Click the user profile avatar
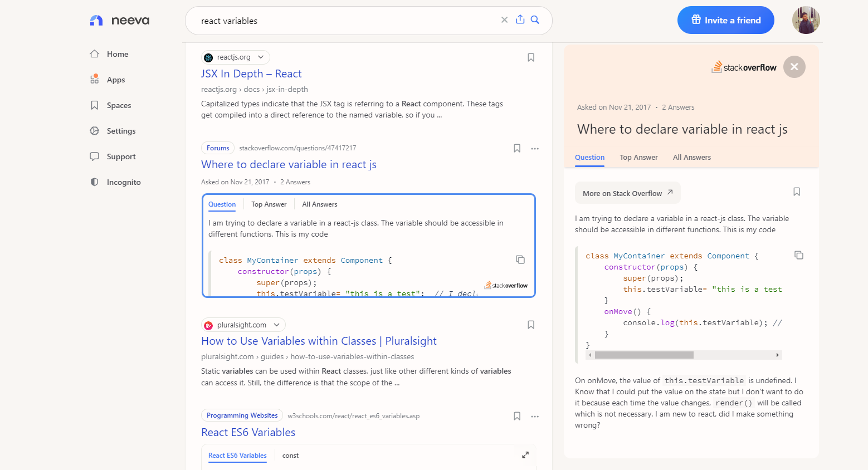 [806, 20]
